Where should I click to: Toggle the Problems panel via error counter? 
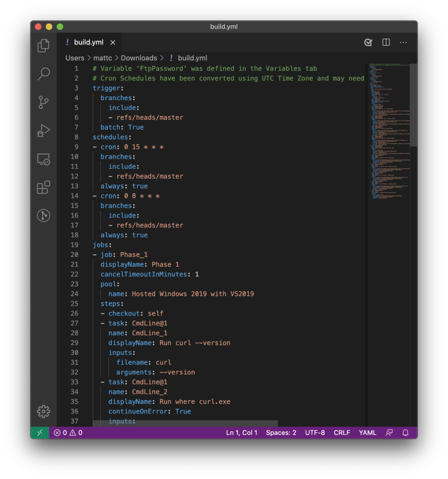click(67, 433)
